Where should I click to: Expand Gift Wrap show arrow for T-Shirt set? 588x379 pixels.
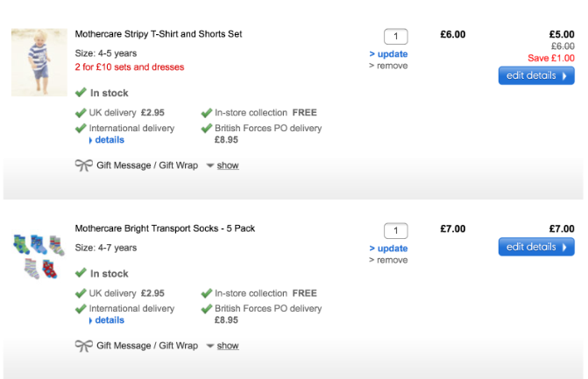(210, 165)
